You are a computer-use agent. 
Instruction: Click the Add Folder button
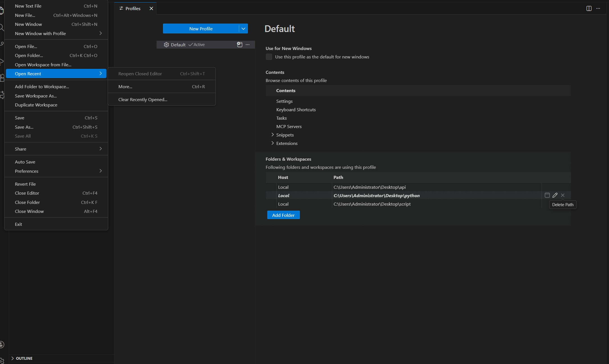283,215
